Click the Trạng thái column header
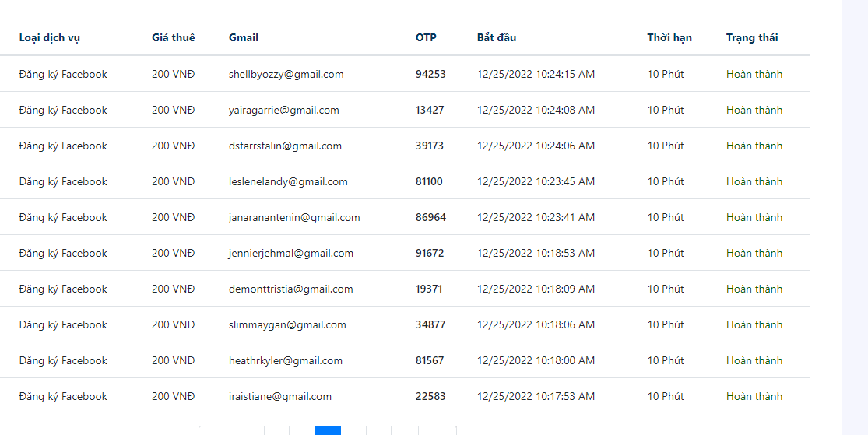 point(752,37)
